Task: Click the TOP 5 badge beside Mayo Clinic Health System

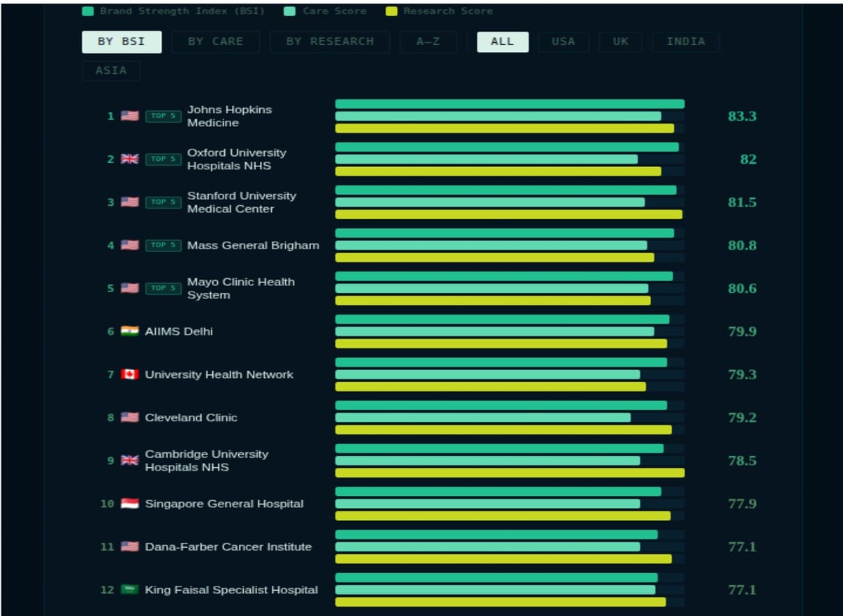Action: pos(162,289)
